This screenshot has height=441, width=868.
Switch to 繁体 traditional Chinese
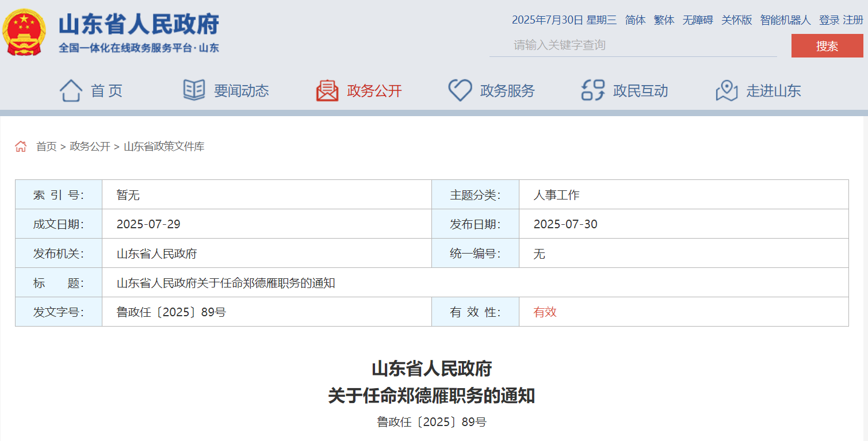(x=664, y=20)
